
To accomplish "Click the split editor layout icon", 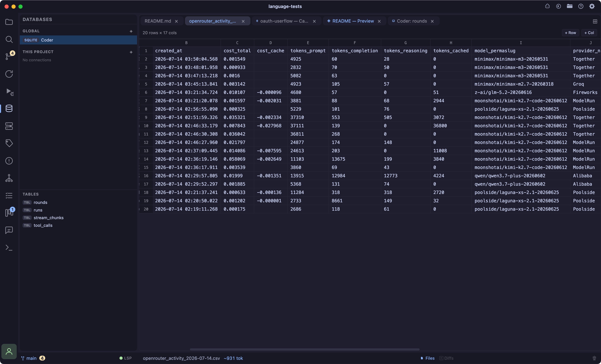I will (595, 21).
